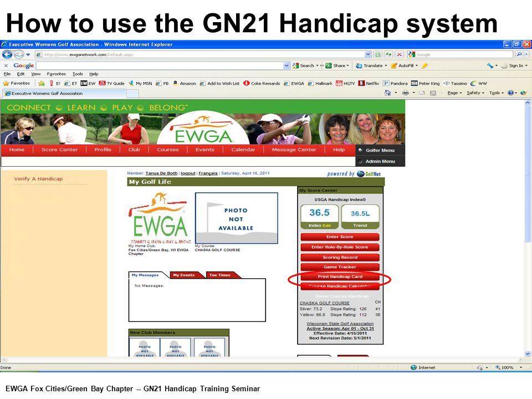532x399 pixels.
Task: Open the zoom level 100% dropdown
Action: (x=521, y=367)
